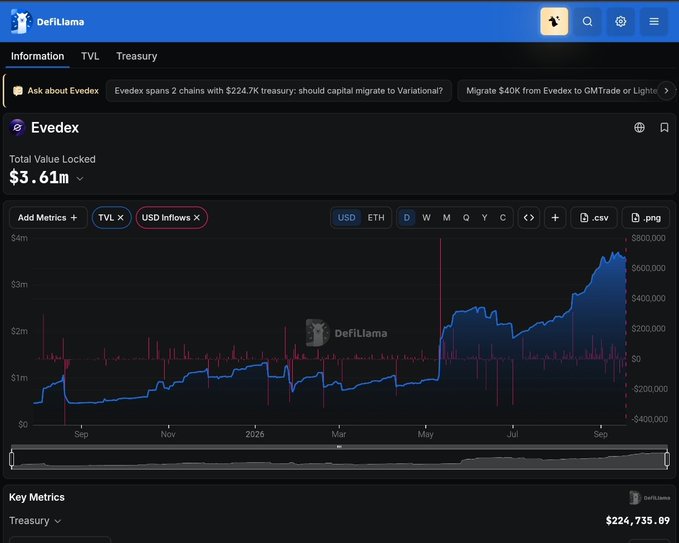Download chart data as .csv
Image resolution: width=679 pixels, height=543 pixels.
(x=594, y=217)
